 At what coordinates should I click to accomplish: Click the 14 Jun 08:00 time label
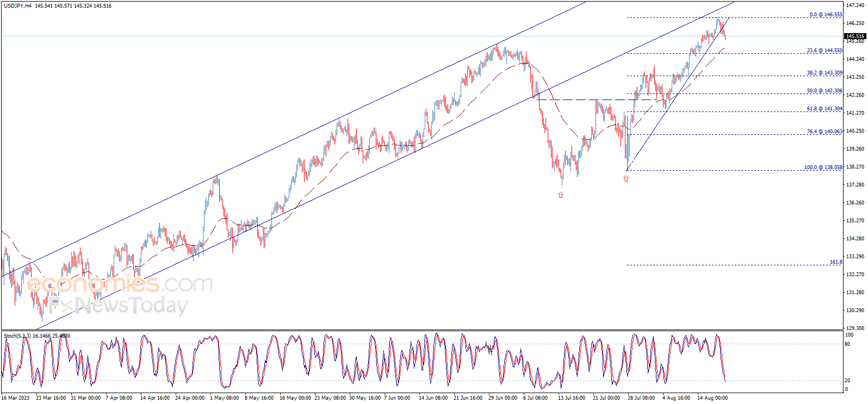tap(433, 398)
